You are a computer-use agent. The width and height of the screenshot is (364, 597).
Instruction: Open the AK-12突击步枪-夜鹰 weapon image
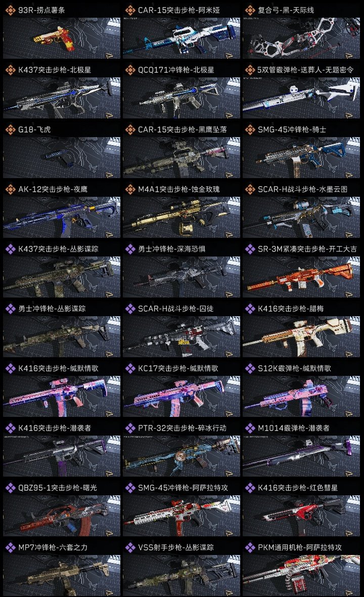tap(62, 218)
